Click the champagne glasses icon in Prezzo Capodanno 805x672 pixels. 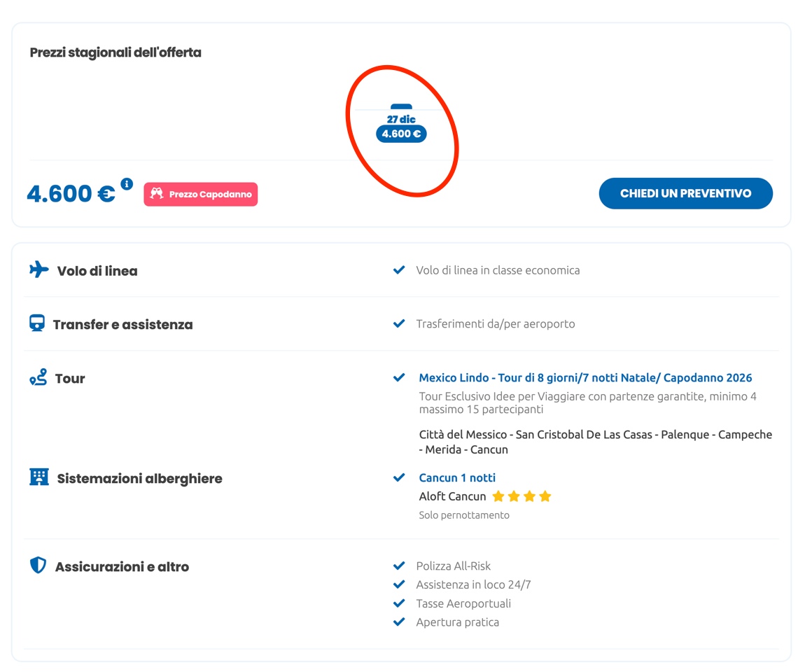click(x=157, y=193)
